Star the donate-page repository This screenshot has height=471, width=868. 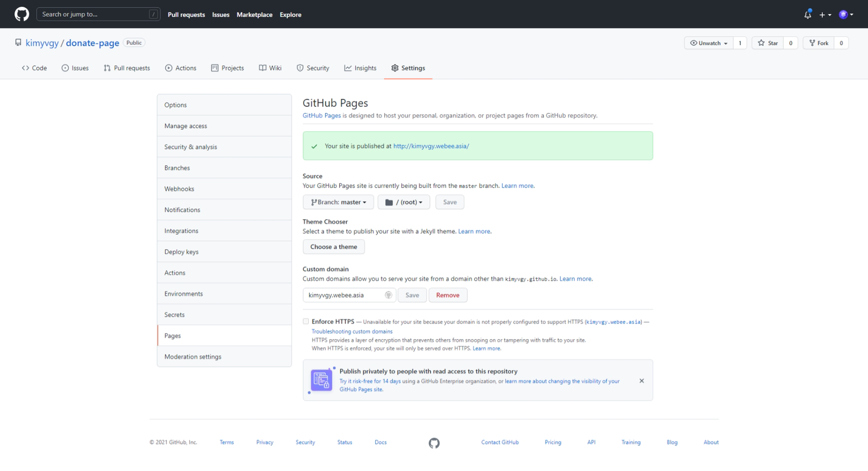[x=768, y=43]
